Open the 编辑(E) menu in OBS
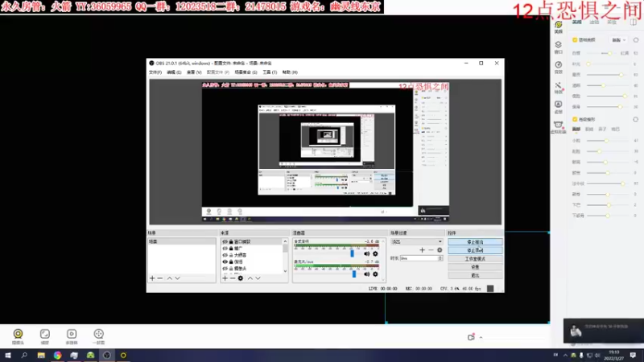The image size is (644, 362). tap(174, 72)
